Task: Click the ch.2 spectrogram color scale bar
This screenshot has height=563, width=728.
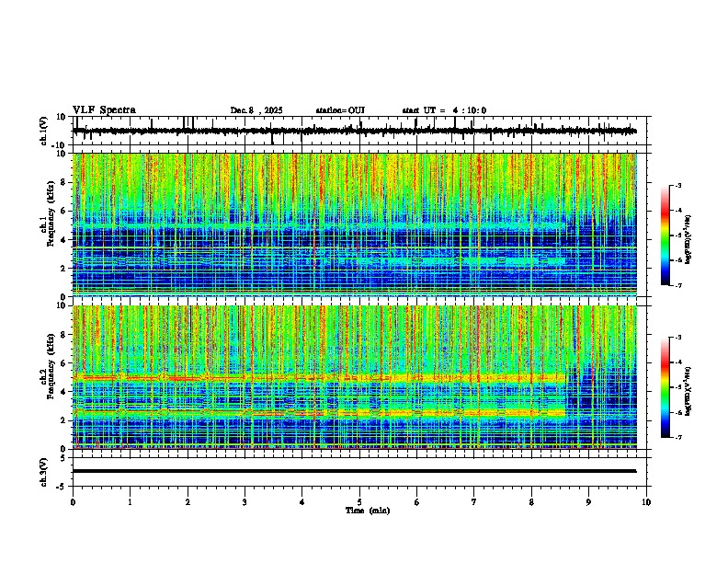Action: coord(665,387)
